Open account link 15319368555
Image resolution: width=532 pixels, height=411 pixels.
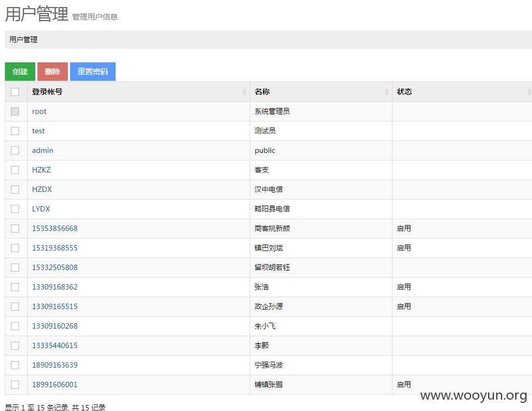tap(55, 248)
